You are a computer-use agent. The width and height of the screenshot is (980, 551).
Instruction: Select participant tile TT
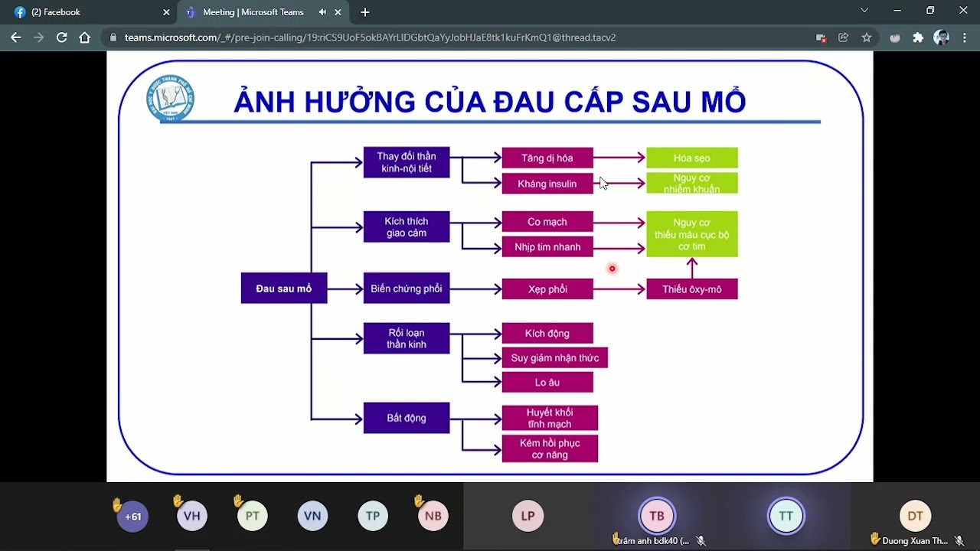[786, 516]
